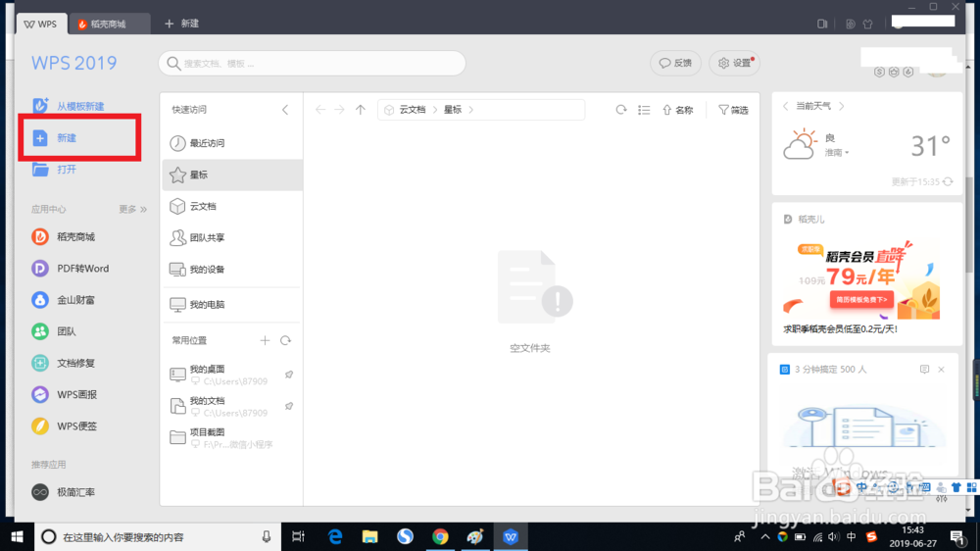980x551 pixels.
Task: Click the 新建 new document icon
Action: point(40,137)
